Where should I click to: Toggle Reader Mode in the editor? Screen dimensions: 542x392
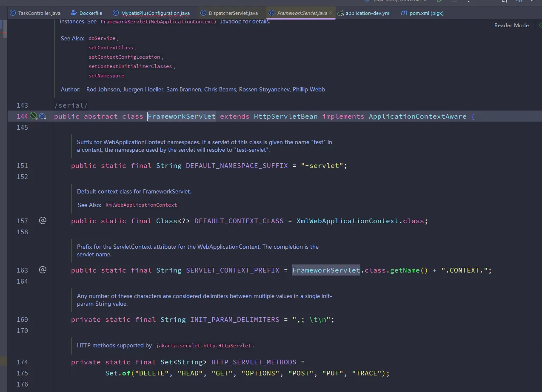tap(511, 25)
